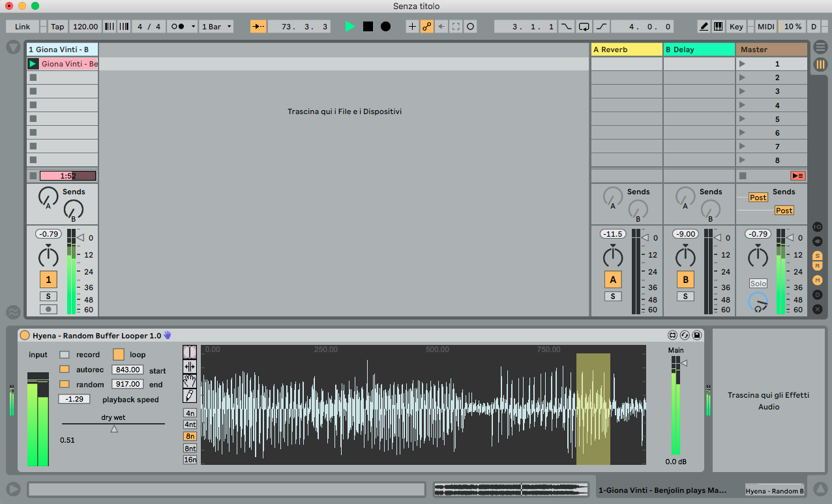Enable the record checkbox in Hyena looper

tap(64, 355)
